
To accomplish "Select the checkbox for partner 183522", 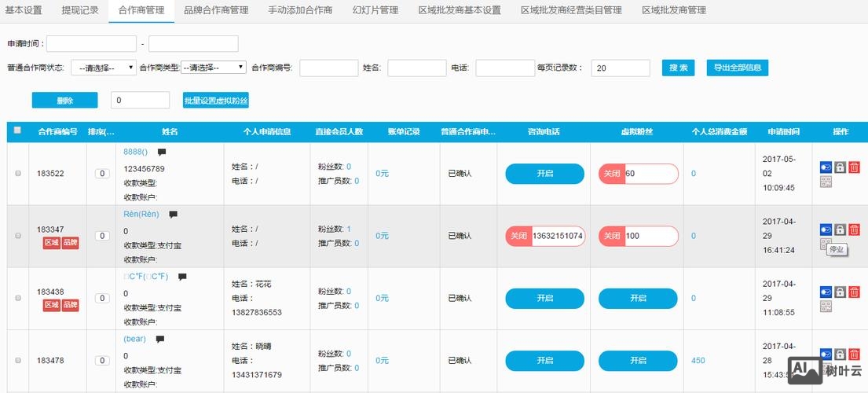I will [18, 173].
